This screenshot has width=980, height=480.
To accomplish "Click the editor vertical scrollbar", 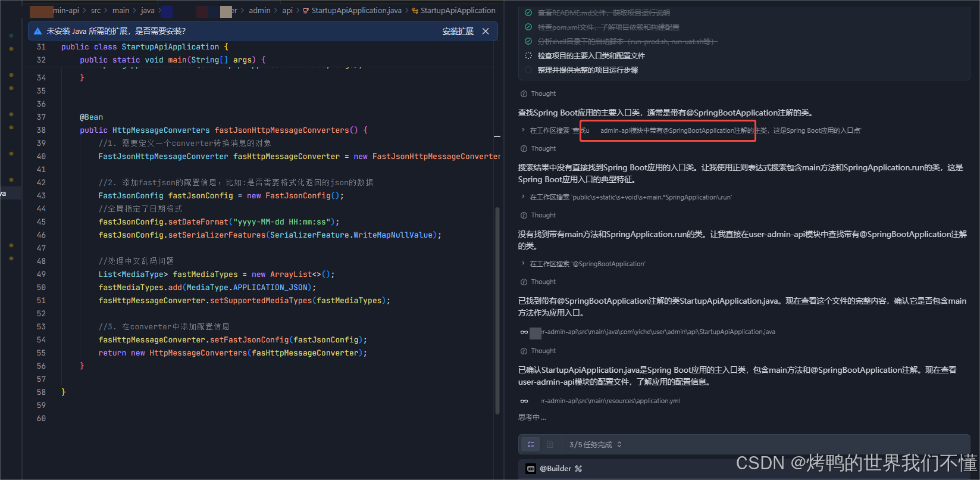I will pos(497,310).
